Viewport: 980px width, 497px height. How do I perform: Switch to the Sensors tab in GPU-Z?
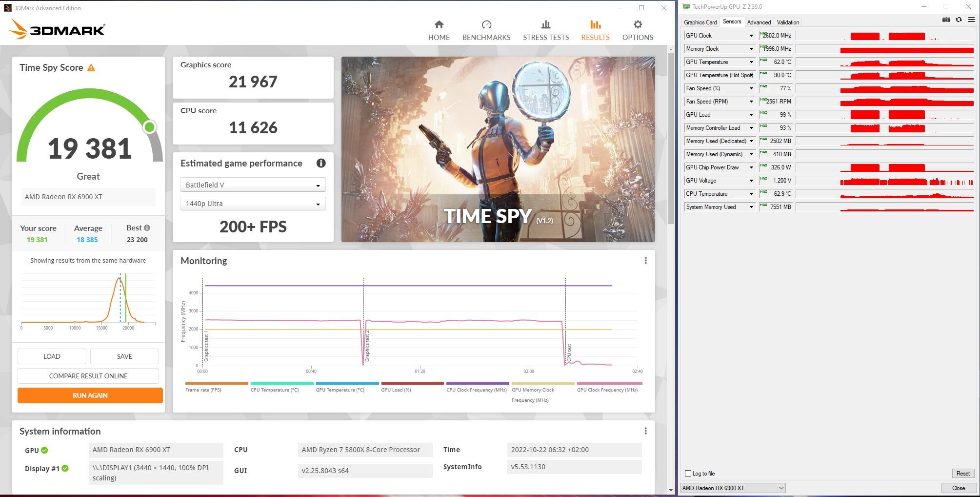pyautogui.click(x=732, y=21)
